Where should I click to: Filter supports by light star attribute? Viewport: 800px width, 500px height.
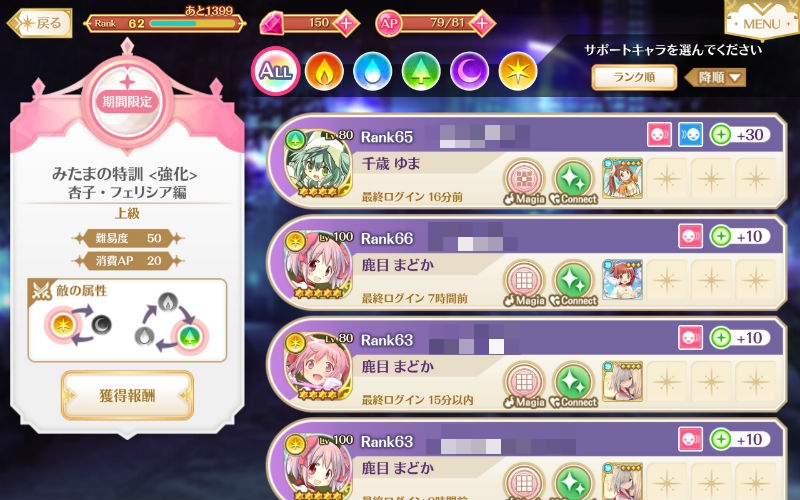(x=518, y=71)
